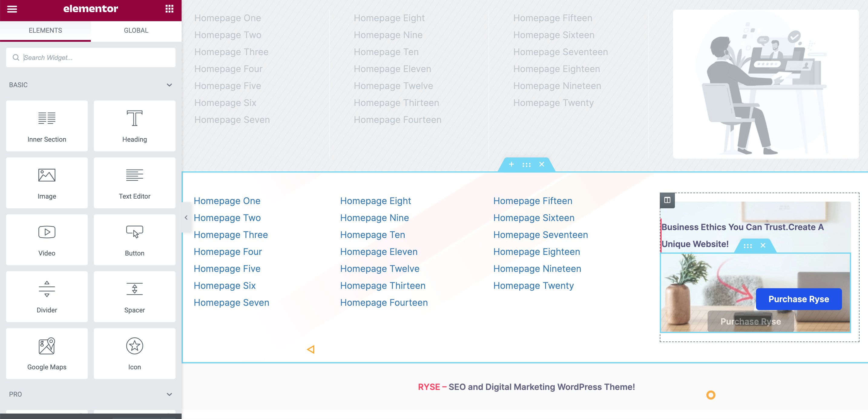The image size is (868, 419).
Task: Open the Homepage Eleven link
Action: tap(378, 252)
